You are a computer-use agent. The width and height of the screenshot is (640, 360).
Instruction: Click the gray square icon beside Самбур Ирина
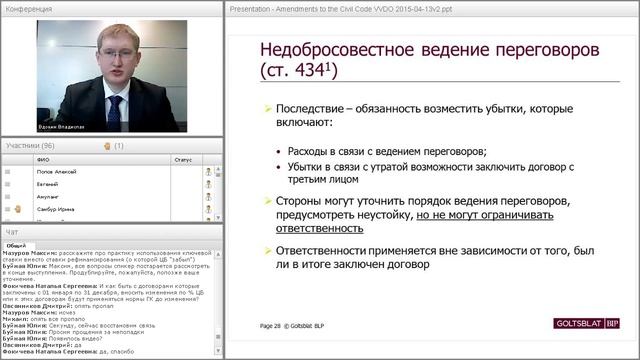(7, 209)
